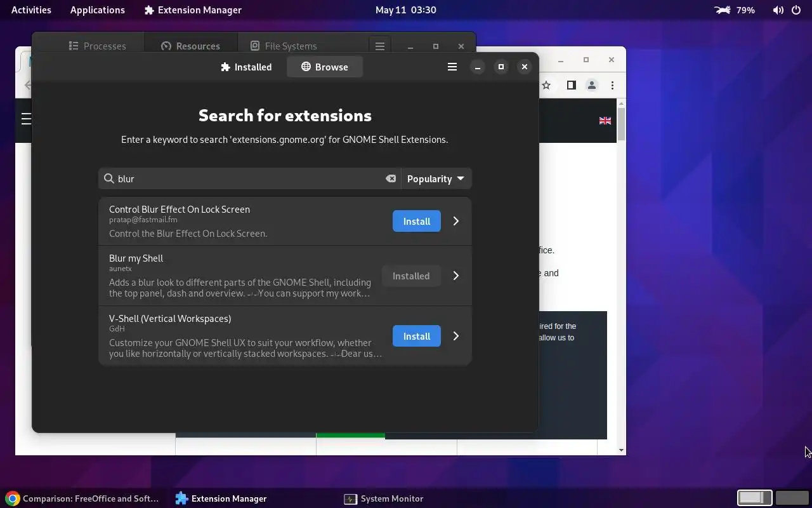The width and height of the screenshot is (812, 508).
Task: Select the pratap@fastmail.fm author text
Action: 143,220
